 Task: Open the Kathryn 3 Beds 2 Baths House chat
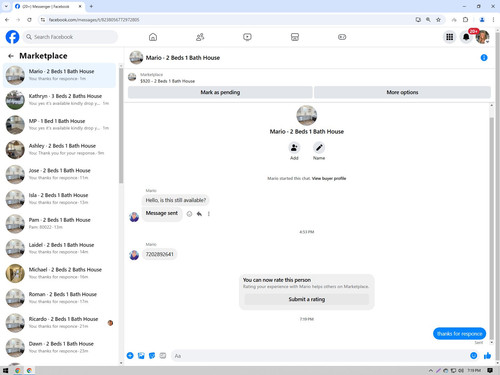[x=59, y=99]
